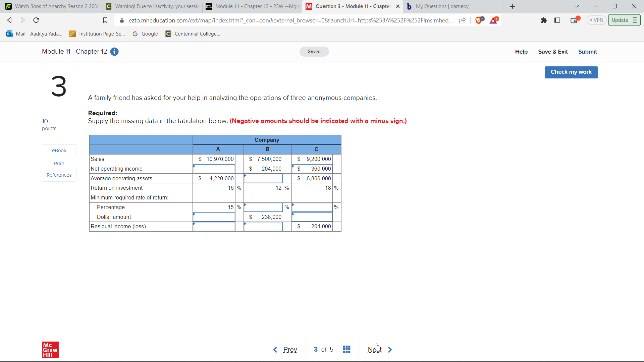Open the Brave wallet icon
The image size is (644, 362).
574,20
